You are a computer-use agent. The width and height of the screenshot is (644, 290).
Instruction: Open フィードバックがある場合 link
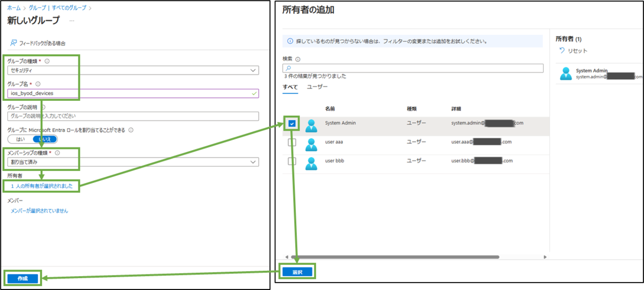(42, 43)
